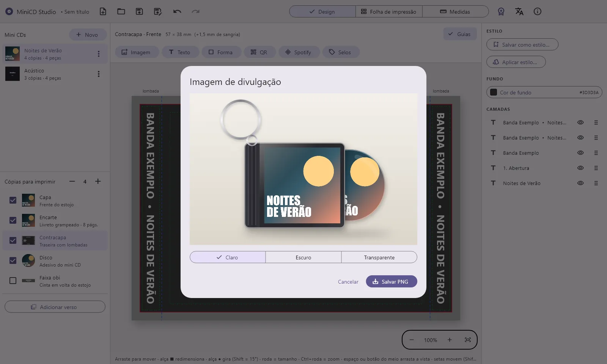This screenshot has width=607, height=364.
Task: Open the language translation icon
Action: coord(519,11)
